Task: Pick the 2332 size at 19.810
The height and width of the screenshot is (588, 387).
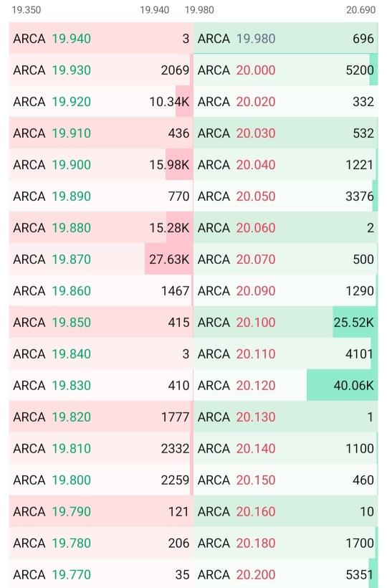Action: (175, 448)
